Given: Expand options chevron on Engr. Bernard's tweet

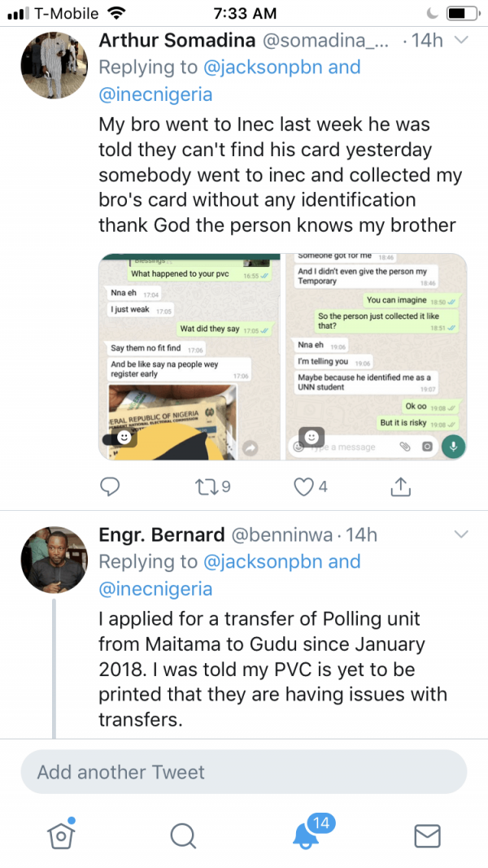Looking at the screenshot, I should (x=461, y=534).
